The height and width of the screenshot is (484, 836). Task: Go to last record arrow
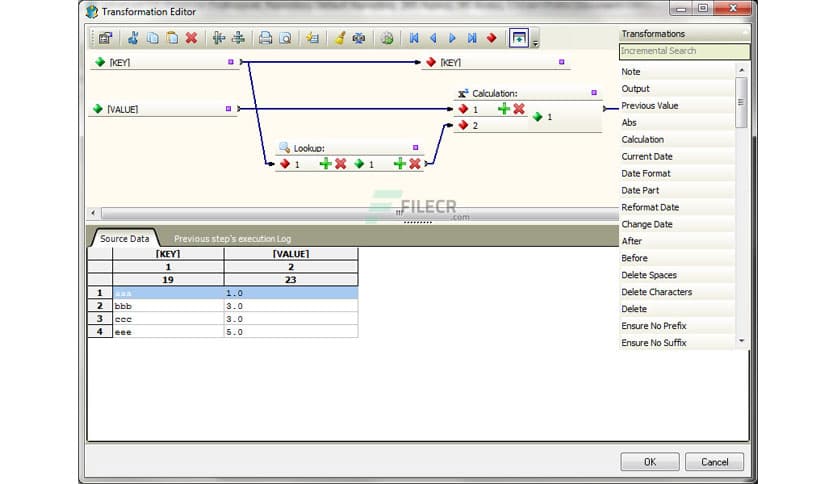[472, 38]
